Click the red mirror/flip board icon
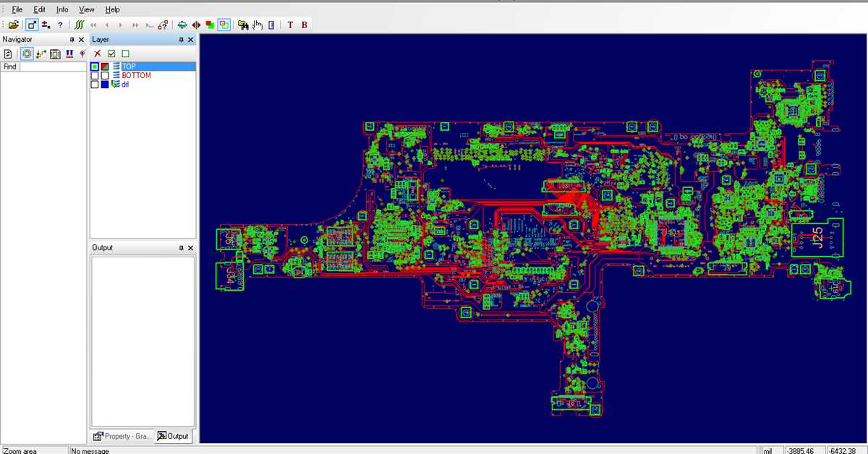868x454 pixels. pos(196,25)
